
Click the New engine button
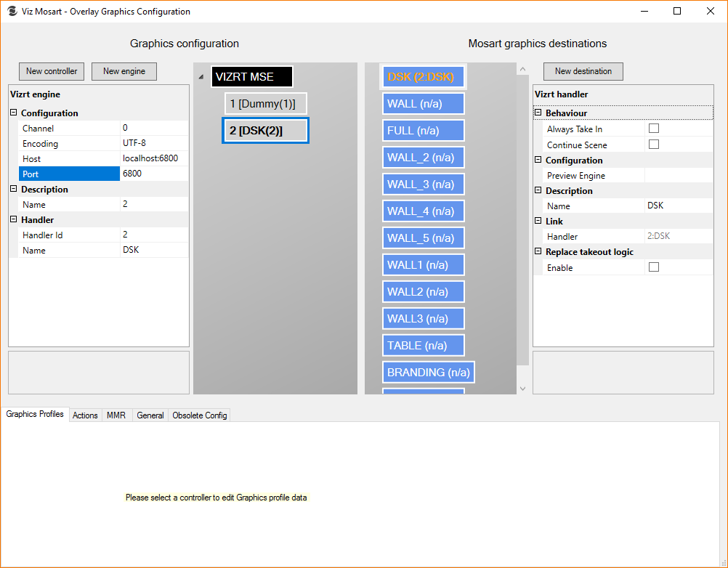[124, 71]
